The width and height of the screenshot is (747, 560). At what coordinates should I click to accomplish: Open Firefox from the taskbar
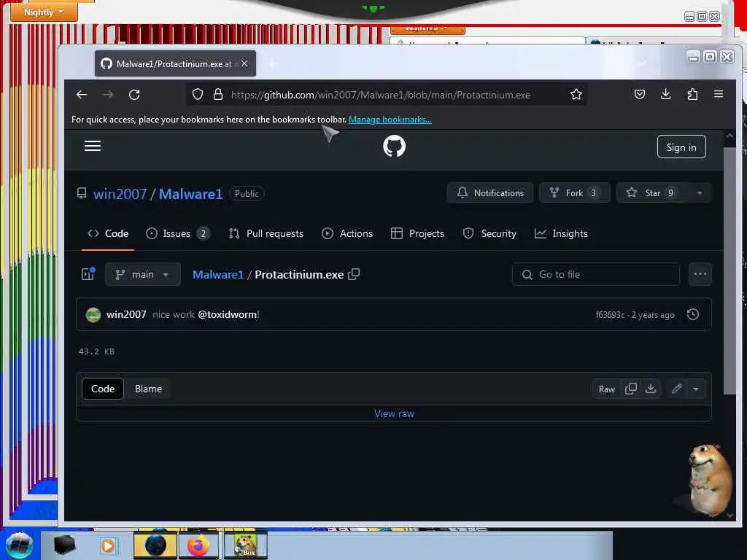pos(198,545)
